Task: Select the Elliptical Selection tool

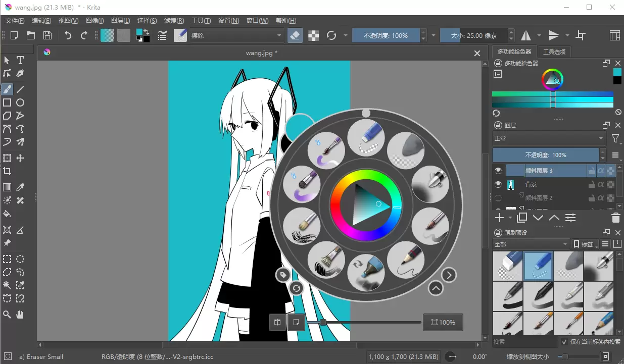Action: [20, 259]
